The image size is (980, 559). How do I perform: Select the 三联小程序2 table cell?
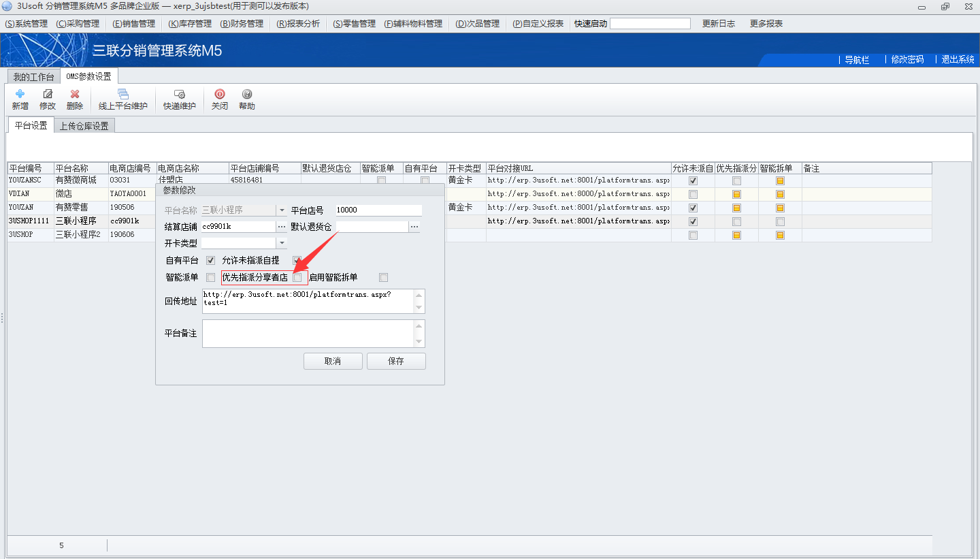click(x=81, y=235)
